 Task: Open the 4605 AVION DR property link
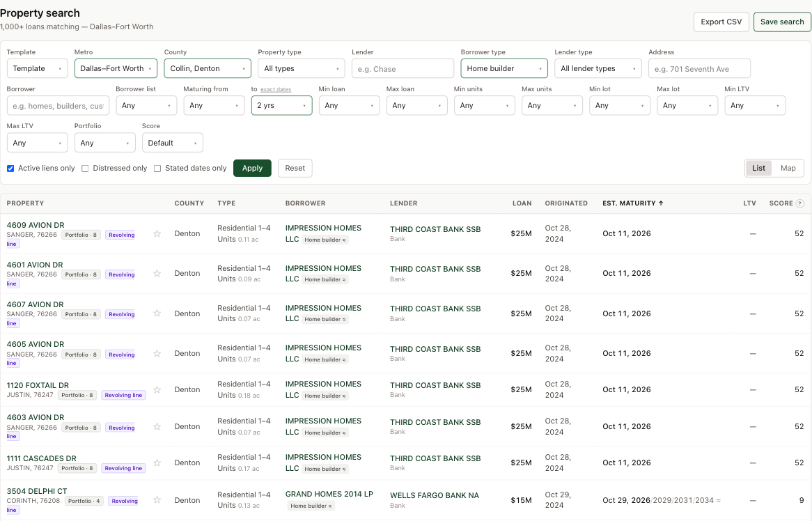click(36, 344)
